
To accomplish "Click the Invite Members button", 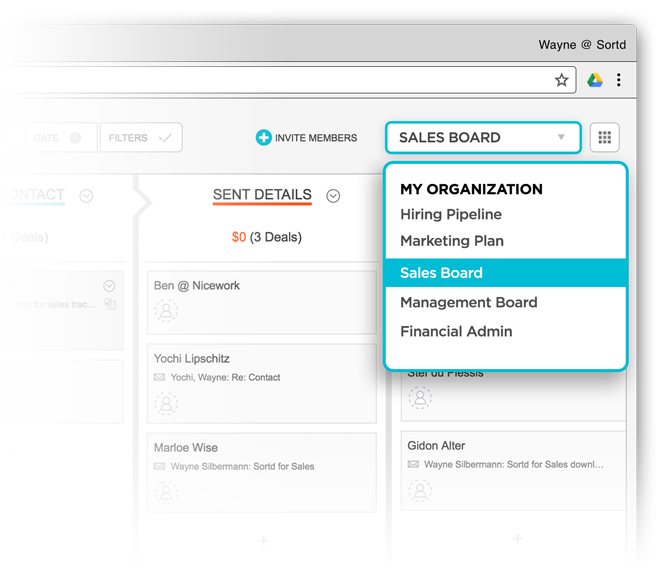I will (306, 138).
